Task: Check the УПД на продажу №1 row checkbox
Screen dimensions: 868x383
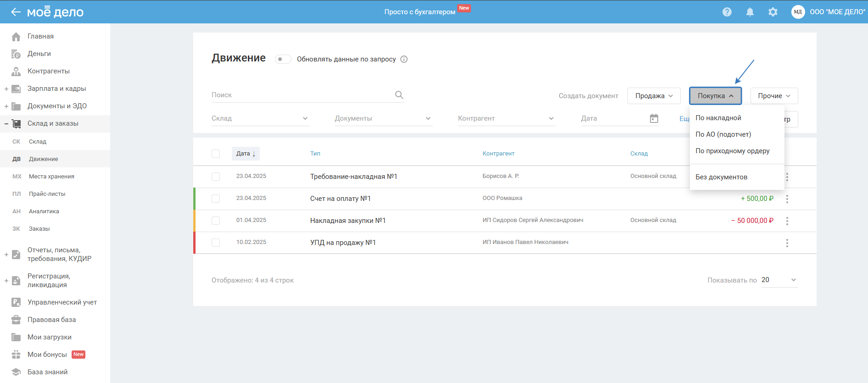Action: pyautogui.click(x=216, y=243)
